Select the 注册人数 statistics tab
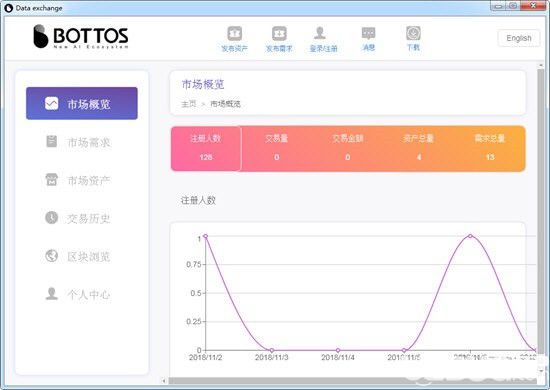The image size is (550, 390). pyautogui.click(x=206, y=148)
